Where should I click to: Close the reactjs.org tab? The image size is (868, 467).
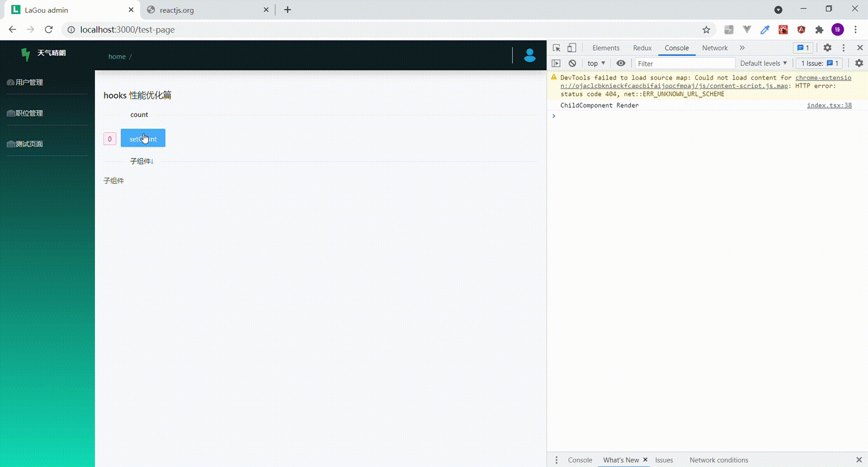266,10
